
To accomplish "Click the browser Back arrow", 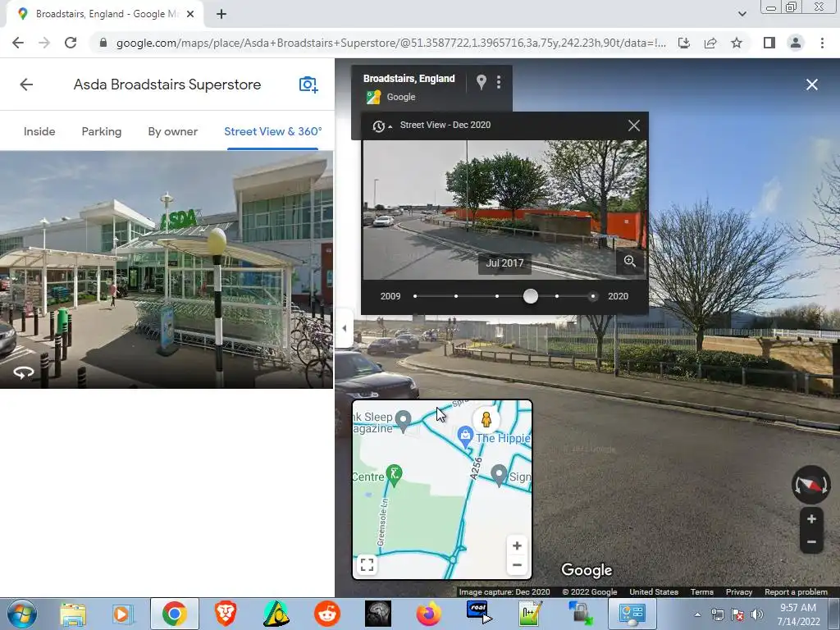I will pos(18,43).
